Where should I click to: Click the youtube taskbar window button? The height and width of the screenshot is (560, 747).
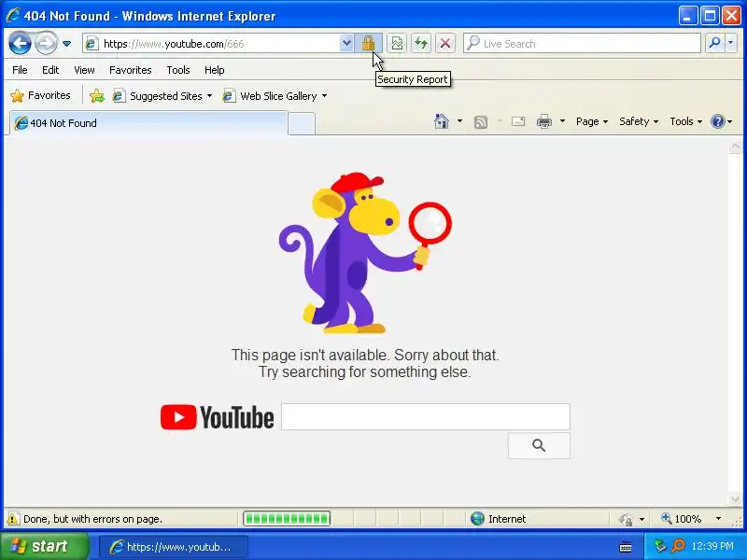click(x=174, y=547)
